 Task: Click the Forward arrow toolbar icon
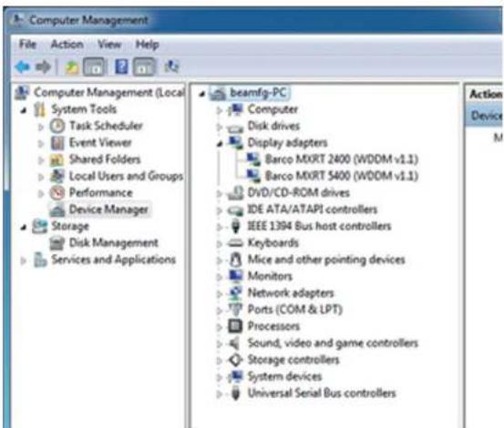tap(43, 67)
